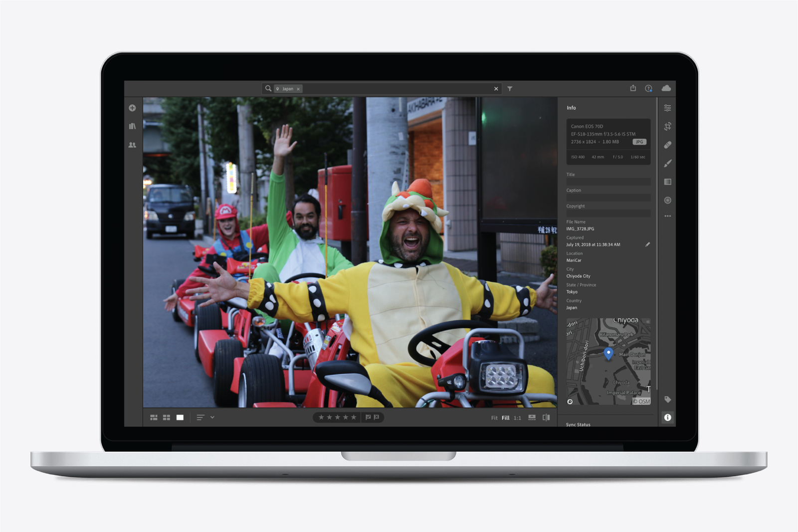Select the Crop & Rotate tool

(x=667, y=126)
